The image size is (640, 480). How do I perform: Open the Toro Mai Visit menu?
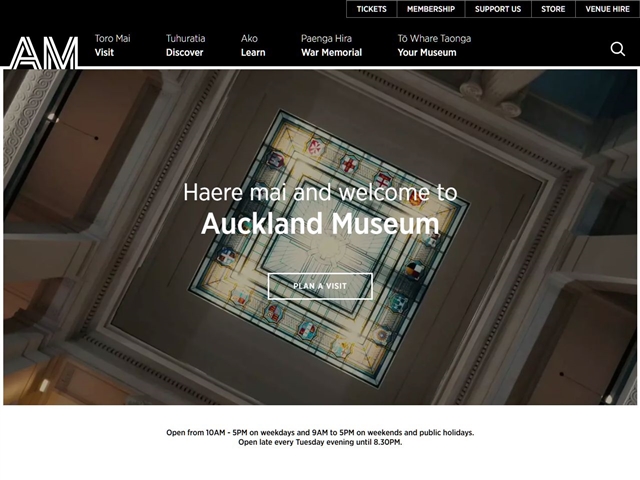[x=112, y=45]
